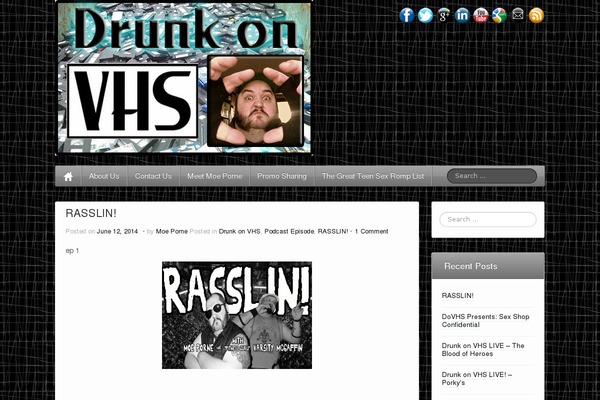Focus the navbar search field
This screenshot has height=400, width=600.
coord(492,176)
